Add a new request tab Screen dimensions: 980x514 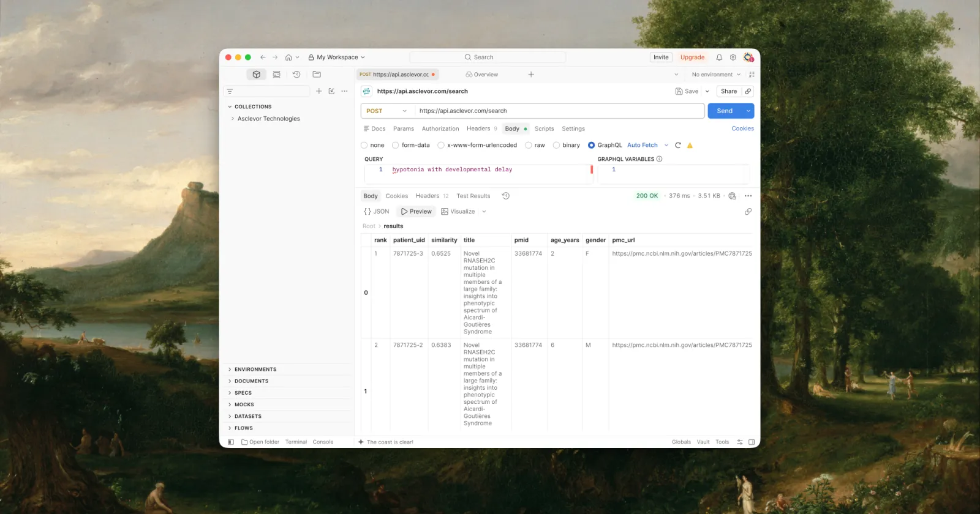tap(531, 75)
